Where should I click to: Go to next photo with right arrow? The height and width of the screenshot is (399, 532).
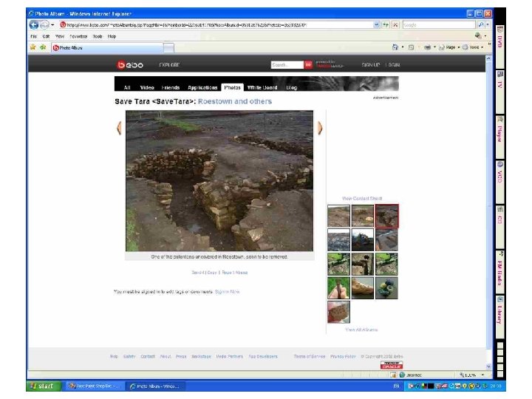tap(320, 129)
